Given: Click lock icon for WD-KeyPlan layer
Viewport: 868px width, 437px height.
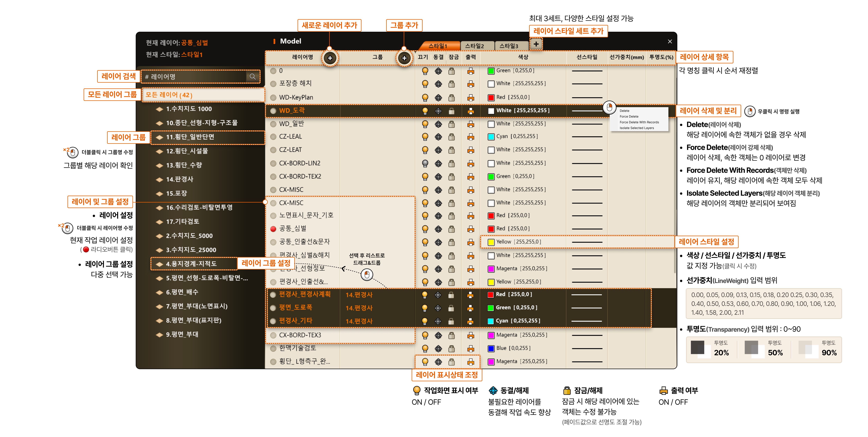Looking at the screenshot, I should click(451, 97).
